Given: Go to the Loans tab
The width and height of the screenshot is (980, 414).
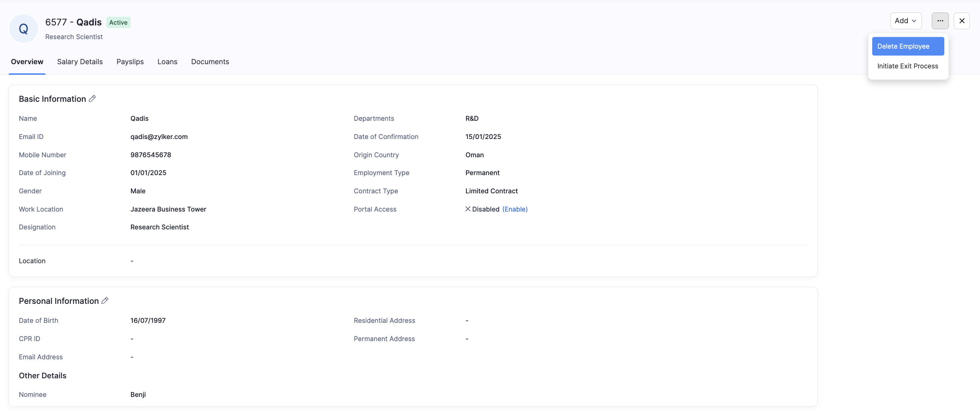Looking at the screenshot, I should [167, 62].
